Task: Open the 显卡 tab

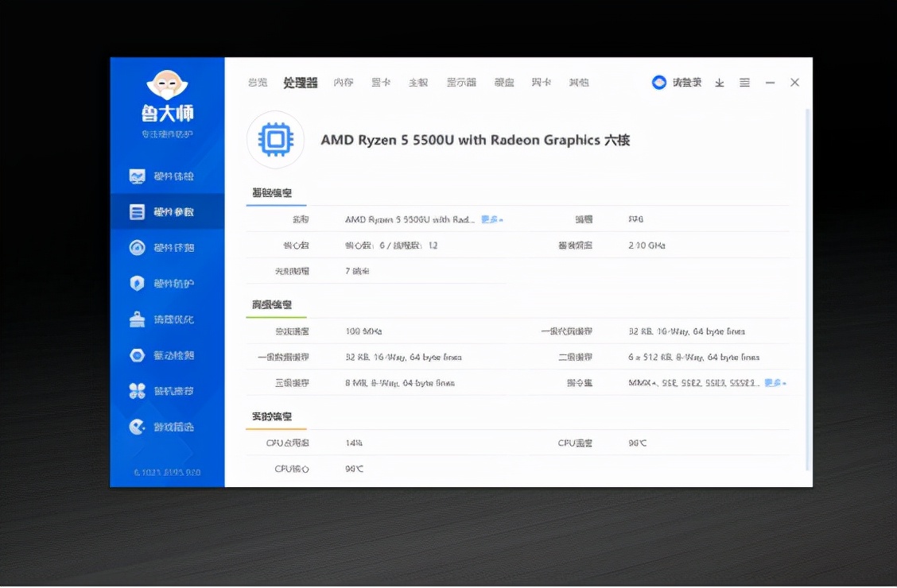Action: (x=380, y=82)
